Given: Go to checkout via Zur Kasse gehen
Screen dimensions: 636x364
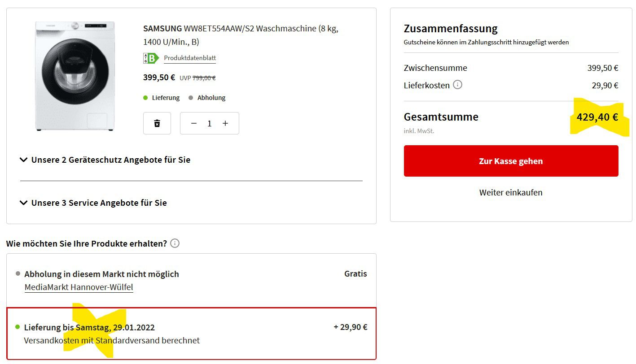Looking at the screenshot, I should [511, 161].
